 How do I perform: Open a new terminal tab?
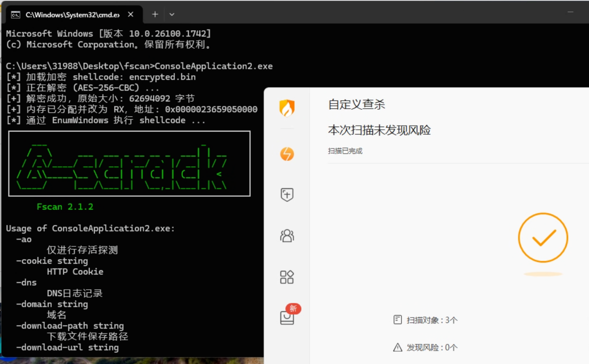[x=155, y=14]
